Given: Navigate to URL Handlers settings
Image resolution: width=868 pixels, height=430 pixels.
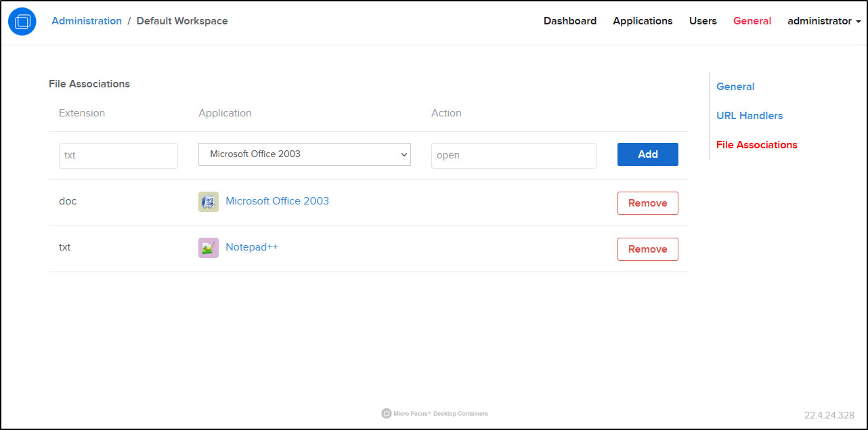Looking at the screenshot, I should coord(750,116).
